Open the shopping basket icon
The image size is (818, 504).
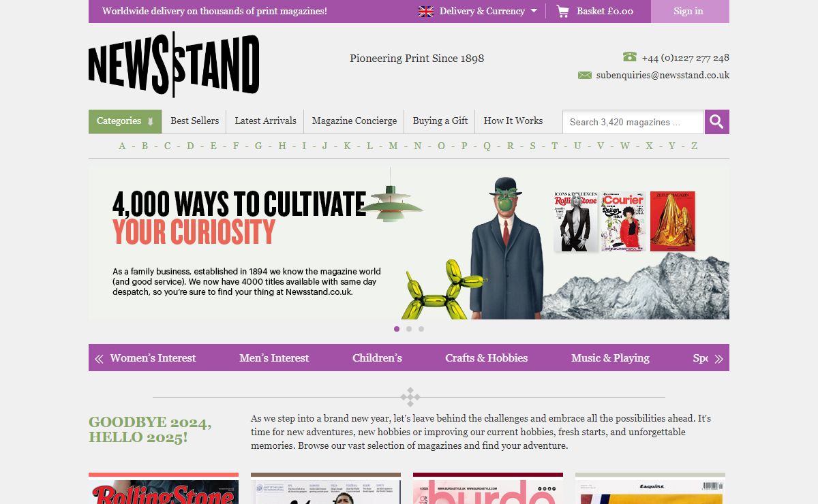tap(562, 11)
